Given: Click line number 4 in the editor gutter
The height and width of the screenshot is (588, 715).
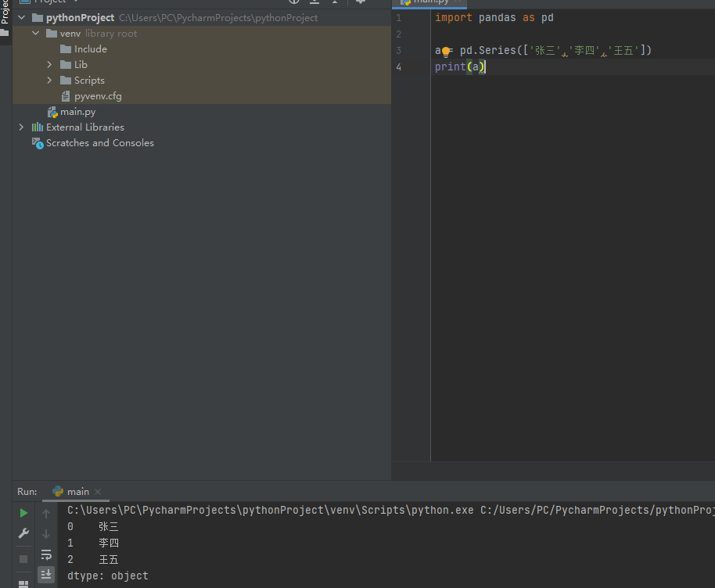Looking at the screenshot, I should tap(399, 66).
